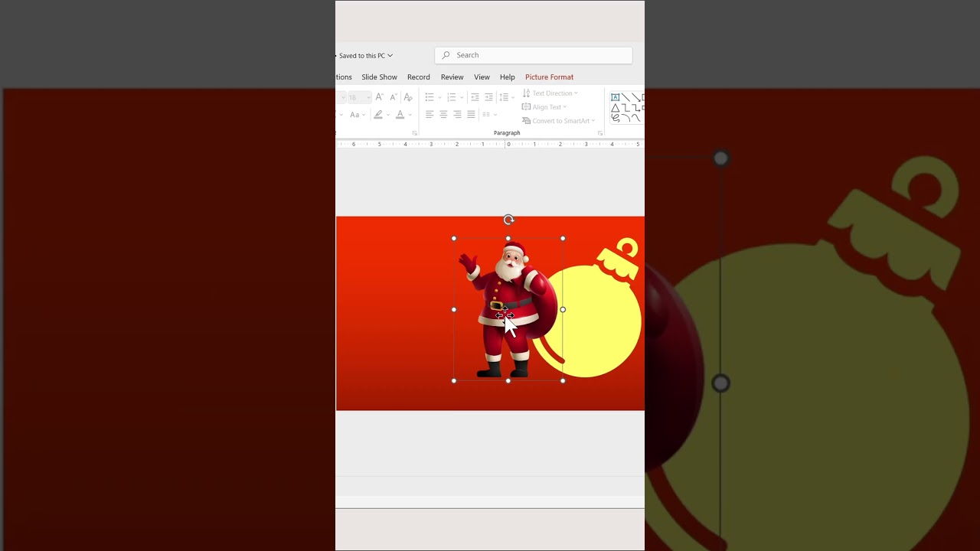980x551 pixels.
Task: Select the text box shape in gallery
Action: pyautogui.click(x=615, y=97)
